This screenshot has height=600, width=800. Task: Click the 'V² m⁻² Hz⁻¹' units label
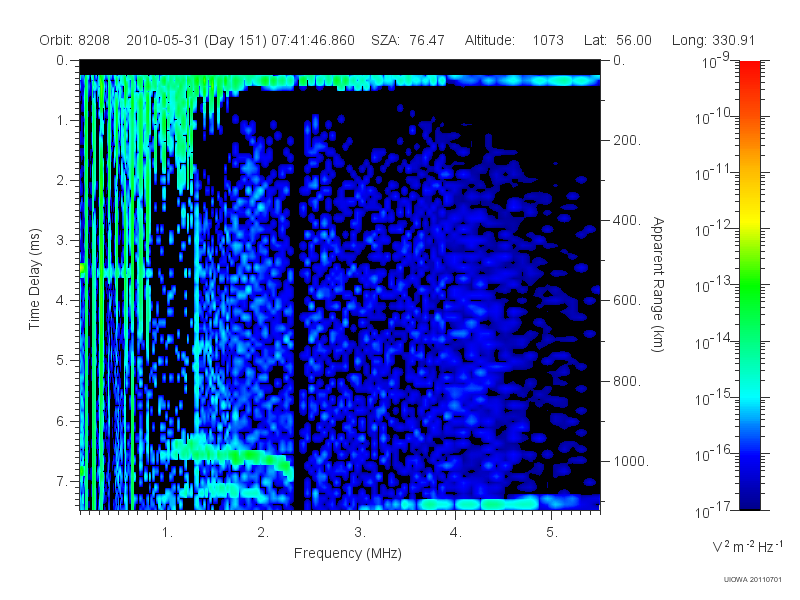coord(747,546)
